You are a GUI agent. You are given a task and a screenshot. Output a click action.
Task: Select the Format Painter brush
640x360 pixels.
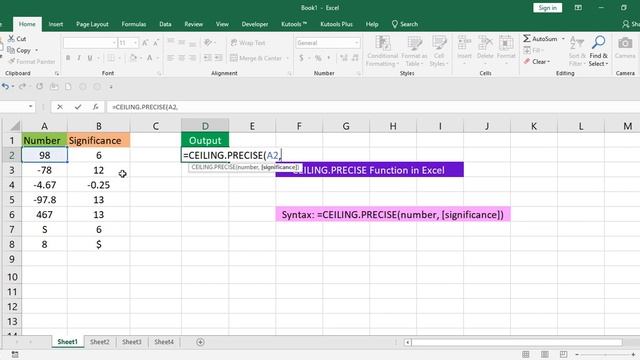tap(11, 61)
